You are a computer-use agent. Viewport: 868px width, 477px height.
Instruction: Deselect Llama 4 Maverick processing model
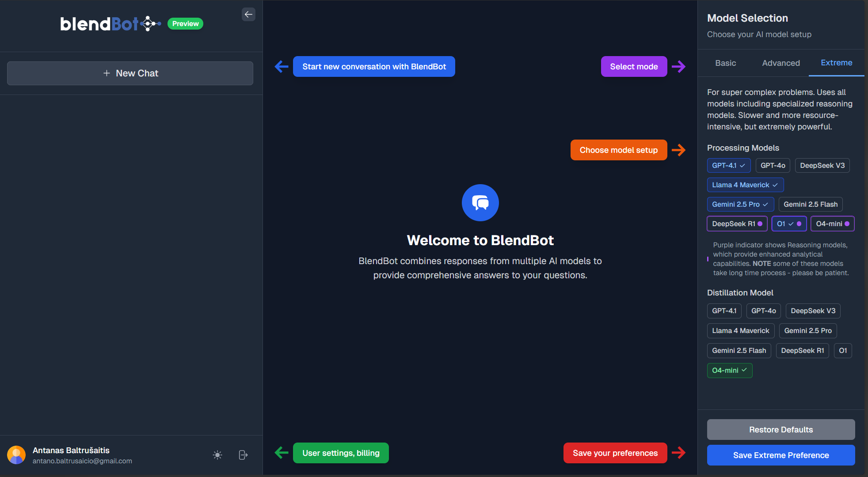point(745,185)
